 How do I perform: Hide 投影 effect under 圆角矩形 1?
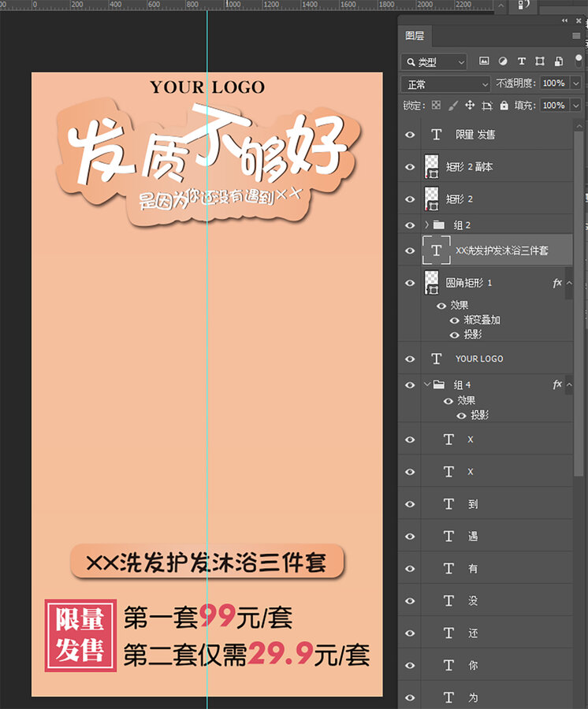[x=455, y=335]
